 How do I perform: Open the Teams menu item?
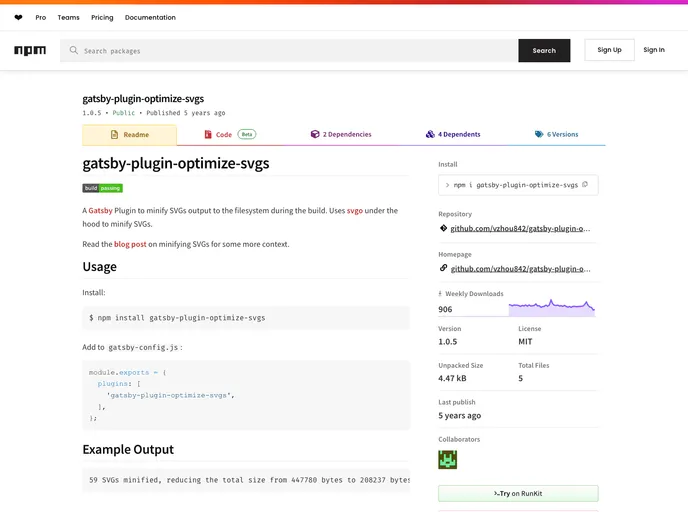pyautogui.click(x=68, y=18)
